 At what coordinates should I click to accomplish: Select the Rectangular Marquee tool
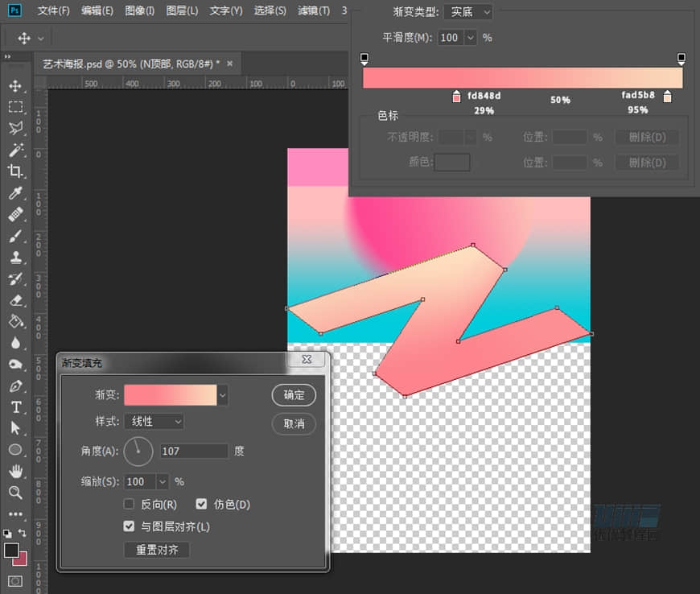point(15,107)
